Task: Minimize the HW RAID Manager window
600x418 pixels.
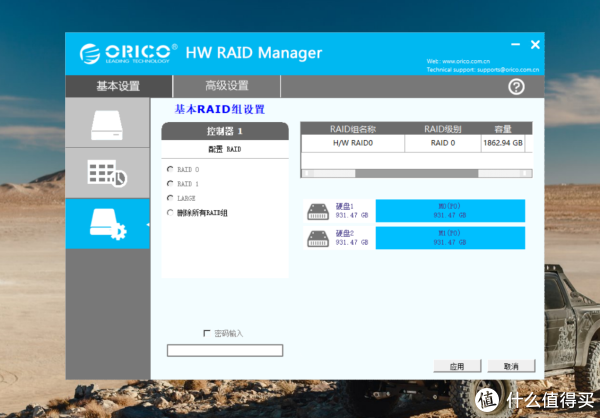Action: [515, 46]
